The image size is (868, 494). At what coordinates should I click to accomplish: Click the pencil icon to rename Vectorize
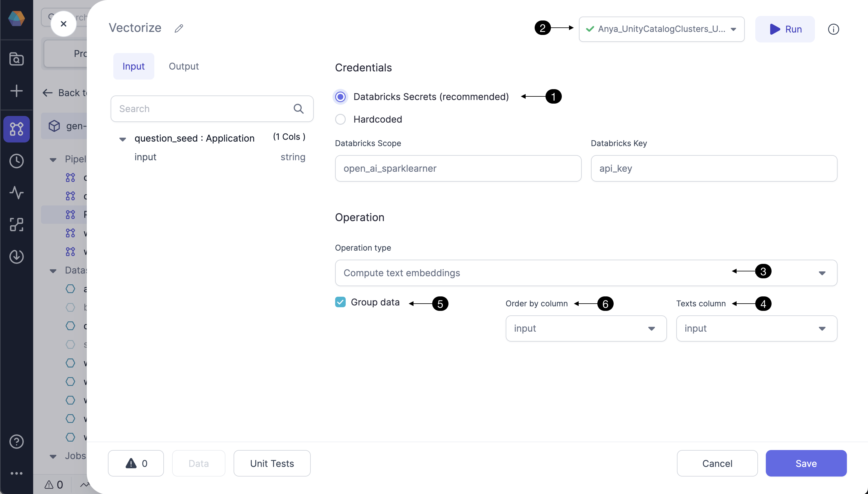pos(179,28)
